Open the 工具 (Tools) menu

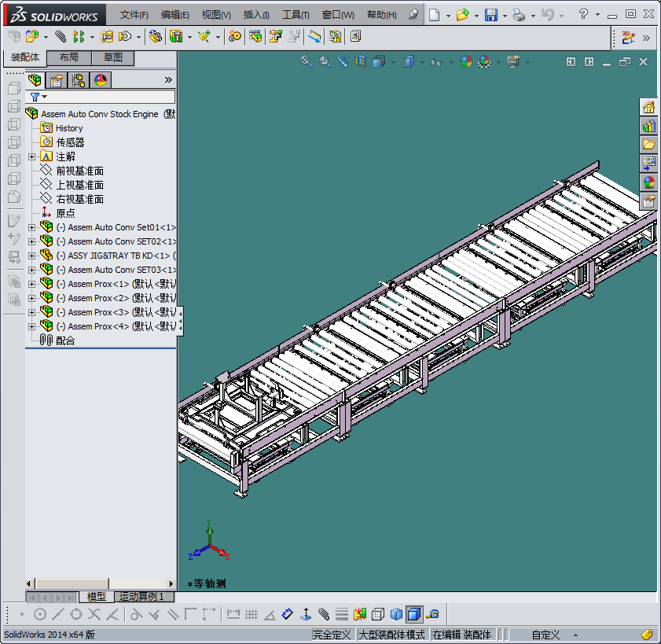[296, 15]
